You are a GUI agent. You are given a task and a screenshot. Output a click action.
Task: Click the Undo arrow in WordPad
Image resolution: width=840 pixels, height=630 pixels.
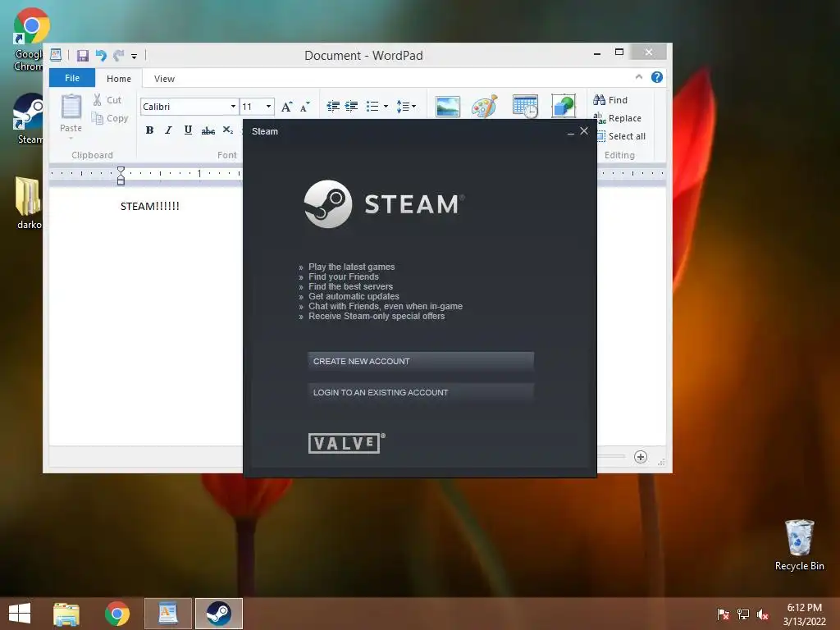tap(101, 55)
